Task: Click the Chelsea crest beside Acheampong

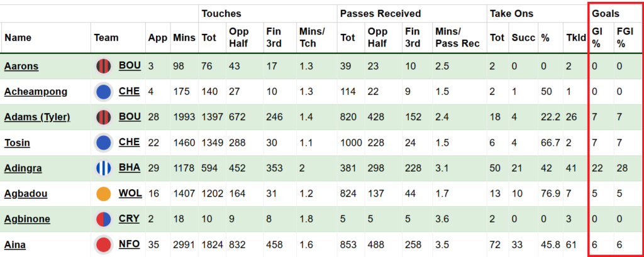Action: click(x=103, y=92)
